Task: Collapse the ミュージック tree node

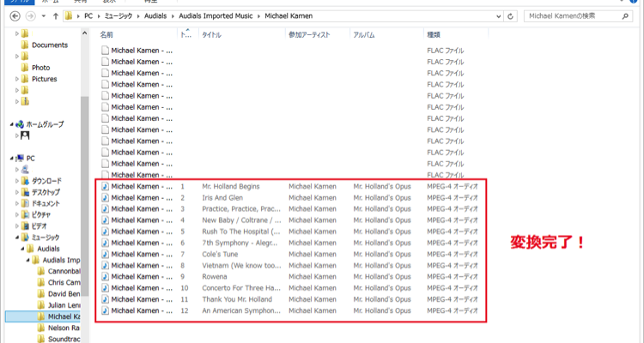Action: (16, 237)
